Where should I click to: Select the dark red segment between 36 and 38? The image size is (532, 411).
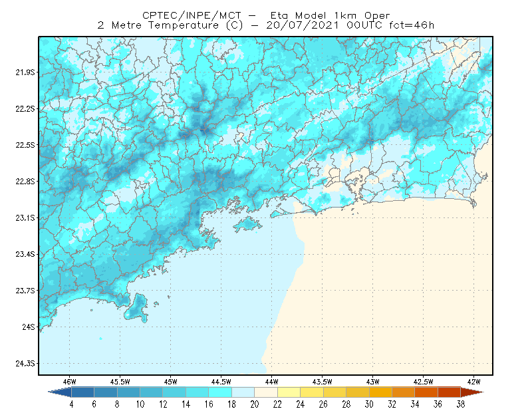[x=450, y=392]
